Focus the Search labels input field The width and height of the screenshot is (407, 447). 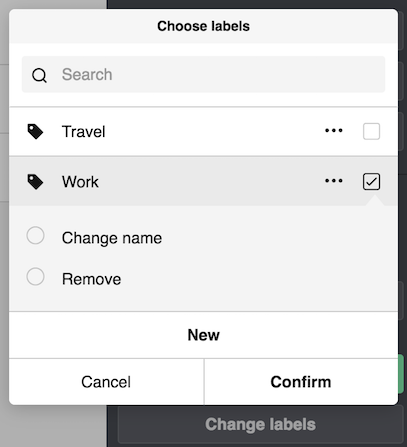point(203,74)
